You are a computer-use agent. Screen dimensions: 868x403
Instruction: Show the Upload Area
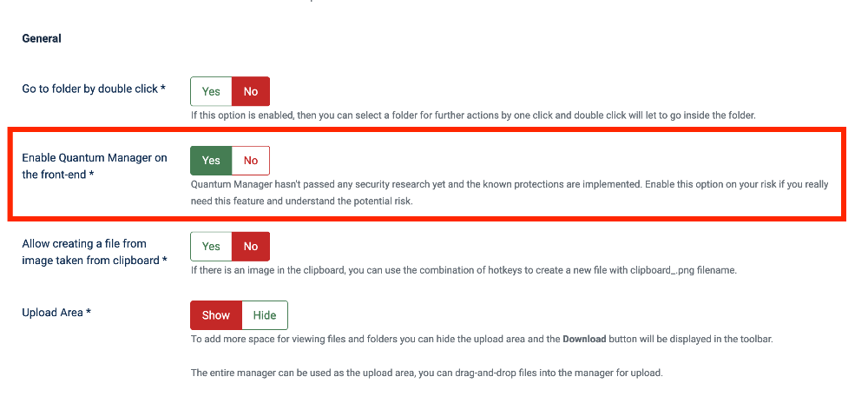point(216,315)
